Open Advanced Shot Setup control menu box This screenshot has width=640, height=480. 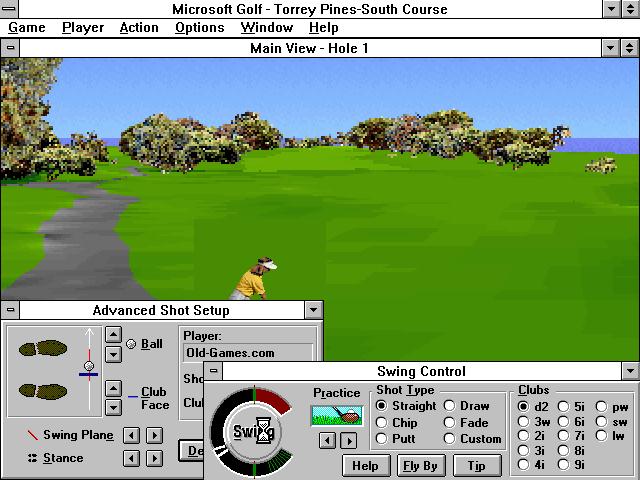point(10,310)
